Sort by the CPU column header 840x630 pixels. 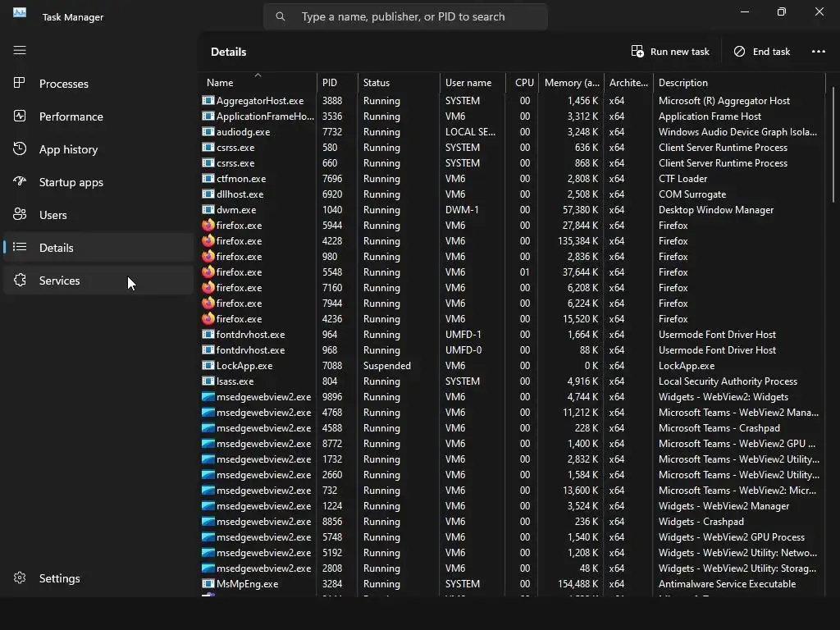tap(522, 83)
